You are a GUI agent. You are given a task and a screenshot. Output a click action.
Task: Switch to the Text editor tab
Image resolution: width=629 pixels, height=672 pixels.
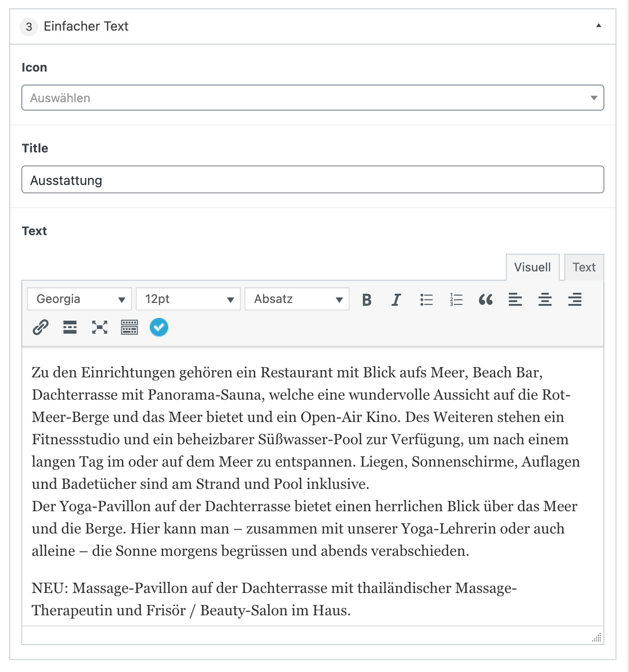tap(584, 267)
